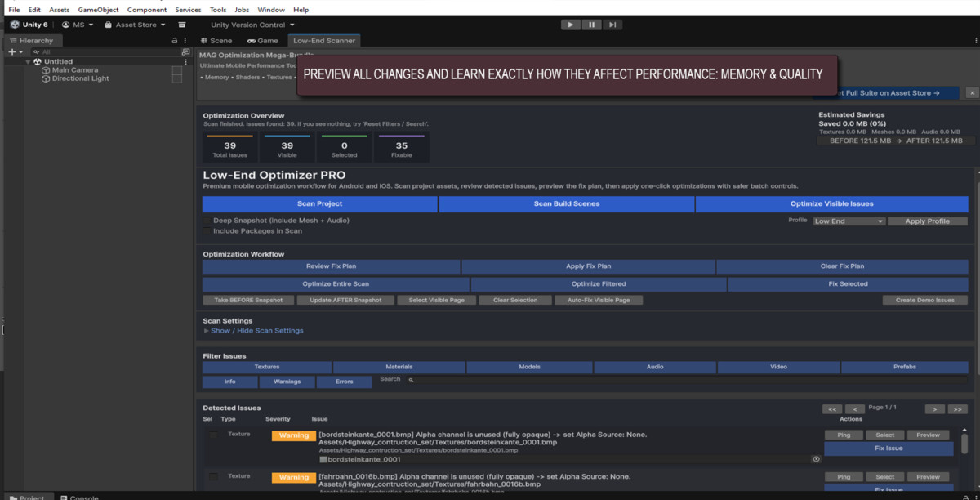Open the Window menu
The height and width of the screenshot is (500, 980).
click(271, 10)
